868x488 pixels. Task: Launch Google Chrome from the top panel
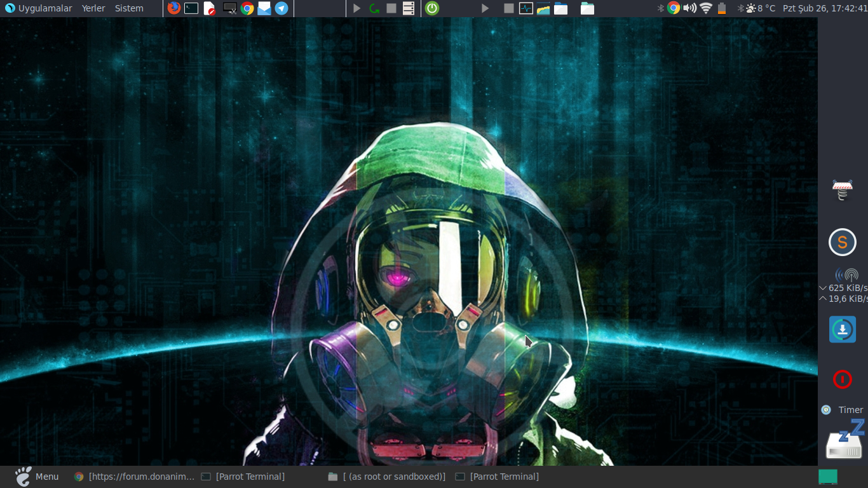[x=247, y=8]
